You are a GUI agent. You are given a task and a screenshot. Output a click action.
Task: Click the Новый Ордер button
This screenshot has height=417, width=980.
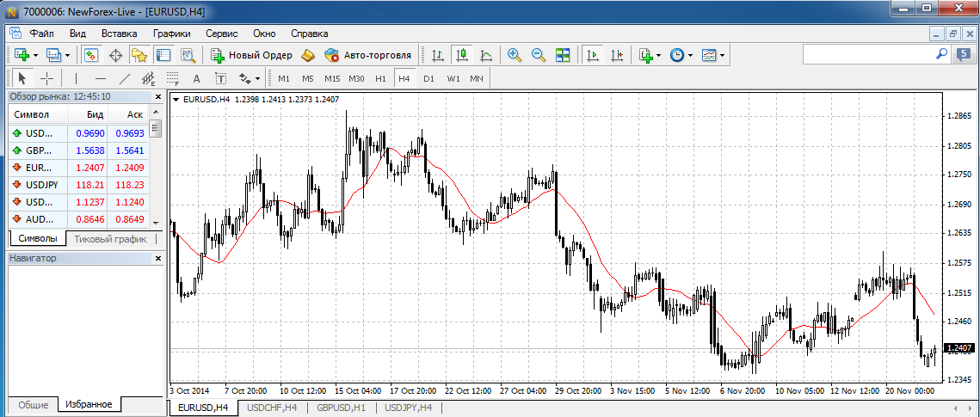tap(252, 55)
